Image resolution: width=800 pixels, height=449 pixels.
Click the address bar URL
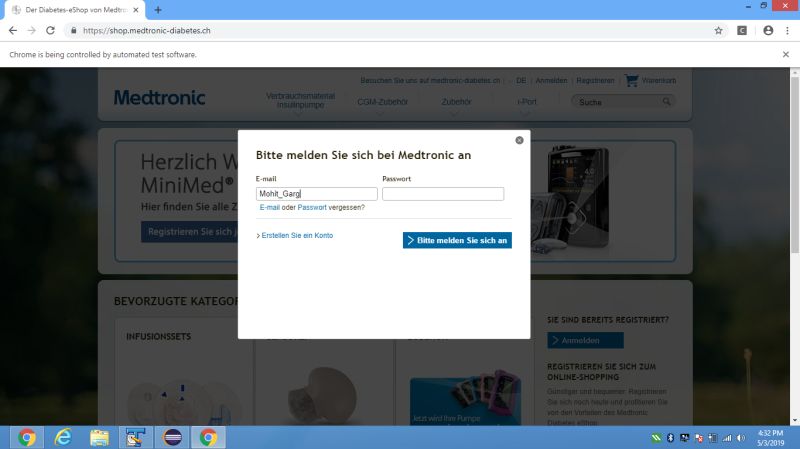[146, 31]
